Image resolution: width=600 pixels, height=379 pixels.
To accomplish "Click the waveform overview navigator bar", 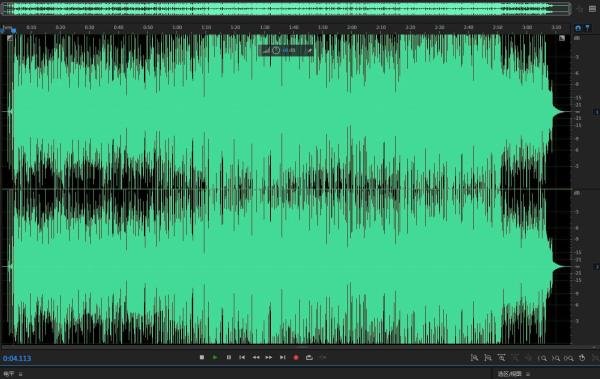I will pyautogui.click(x=286, y=9).
